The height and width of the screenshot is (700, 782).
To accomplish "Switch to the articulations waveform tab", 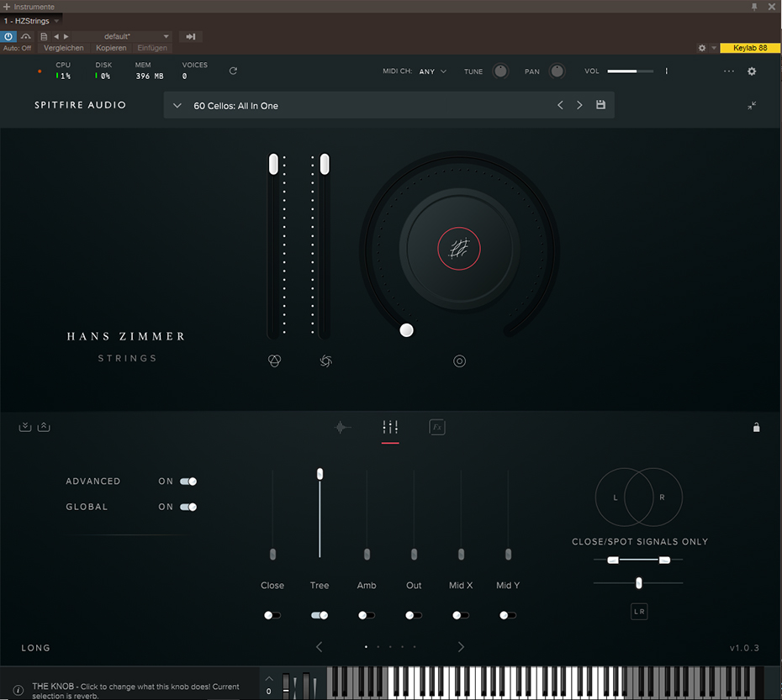I will pyautogui.click(x=342, y=427).
